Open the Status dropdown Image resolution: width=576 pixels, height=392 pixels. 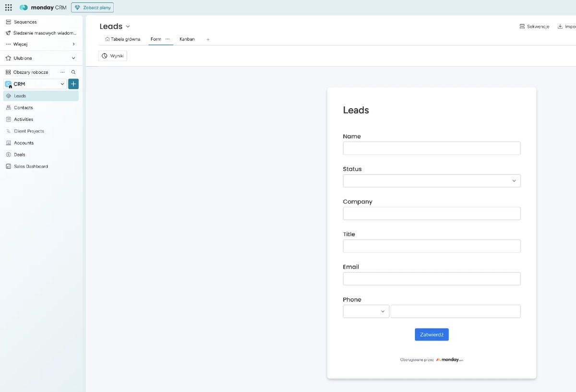432,181
